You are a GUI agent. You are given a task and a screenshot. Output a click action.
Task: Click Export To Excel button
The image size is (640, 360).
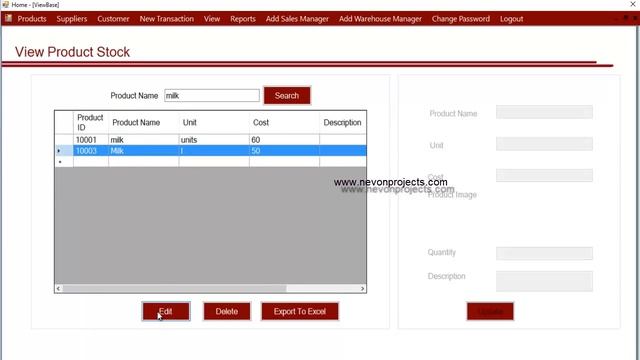pyautogui.click(x=300, y=311)
